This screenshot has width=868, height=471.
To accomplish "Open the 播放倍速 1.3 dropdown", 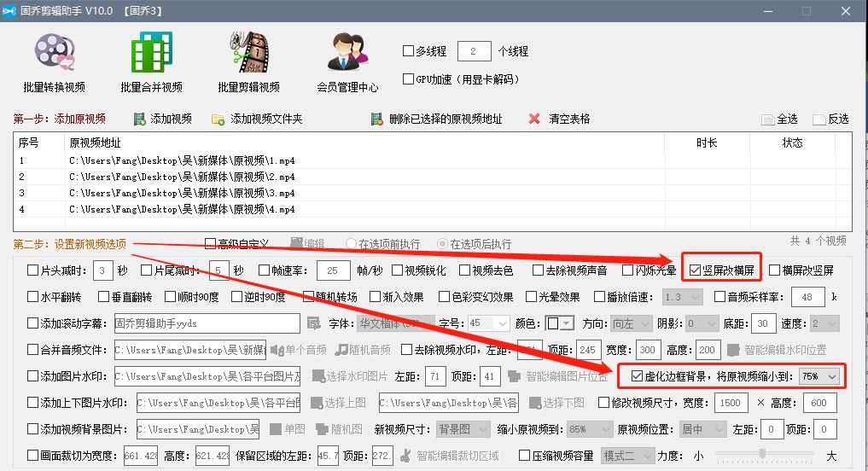I will click(683, 297).
